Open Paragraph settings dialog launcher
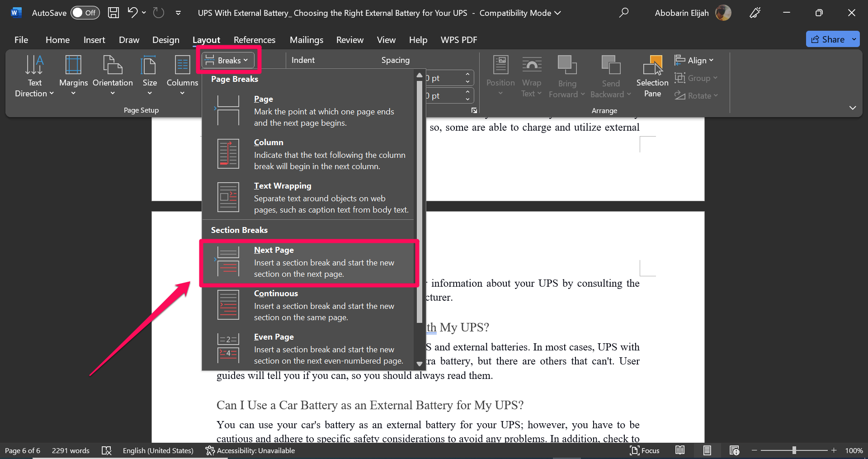The image size is (868, 459). (x=474, y=110)
